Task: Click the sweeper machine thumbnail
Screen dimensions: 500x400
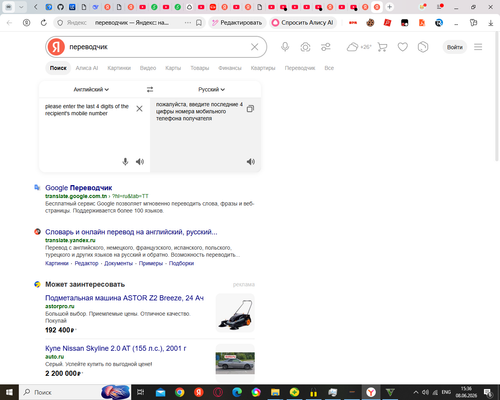Action: pyautogui.click(x=235, y=313)
